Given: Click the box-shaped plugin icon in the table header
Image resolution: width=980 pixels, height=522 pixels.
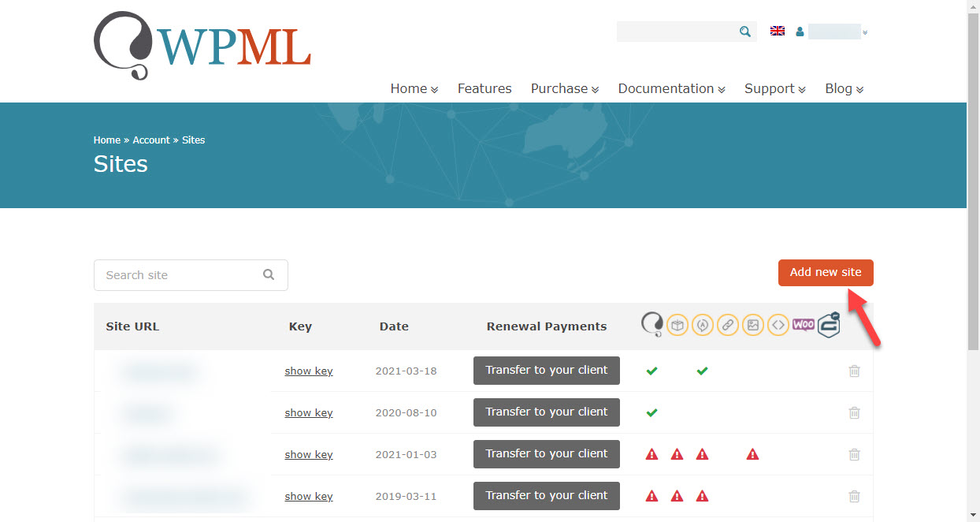Looking at the screenshot, I should [677, 324].
